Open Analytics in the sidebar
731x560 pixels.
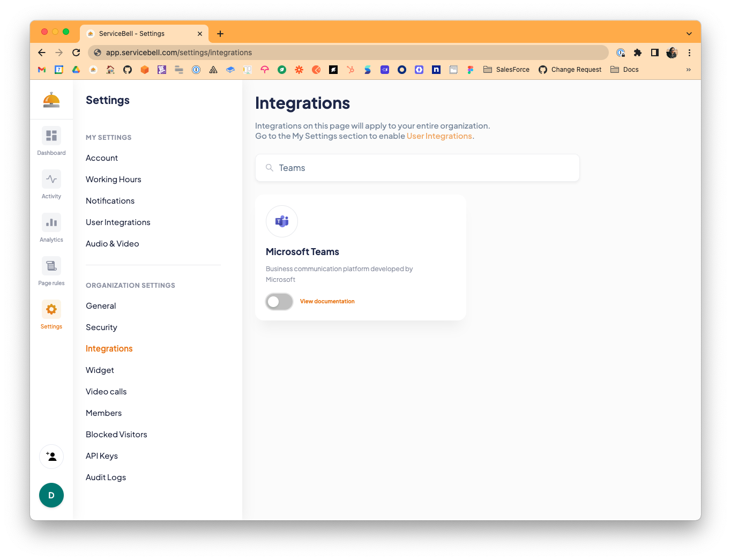[x=51, y=222]
